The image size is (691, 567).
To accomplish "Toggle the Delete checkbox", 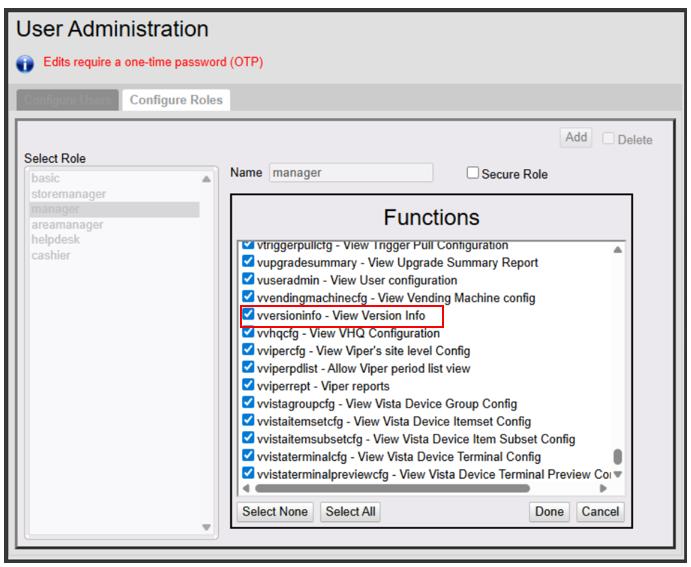I will [608, 138].
